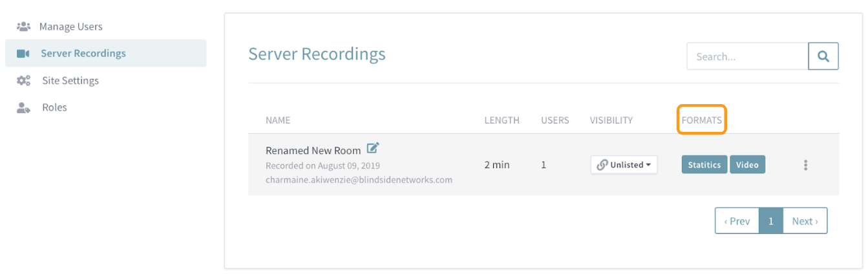The width and height of the screenshot is (868, 278).
Task: Go to the Next page
Action: pos(805,221)
